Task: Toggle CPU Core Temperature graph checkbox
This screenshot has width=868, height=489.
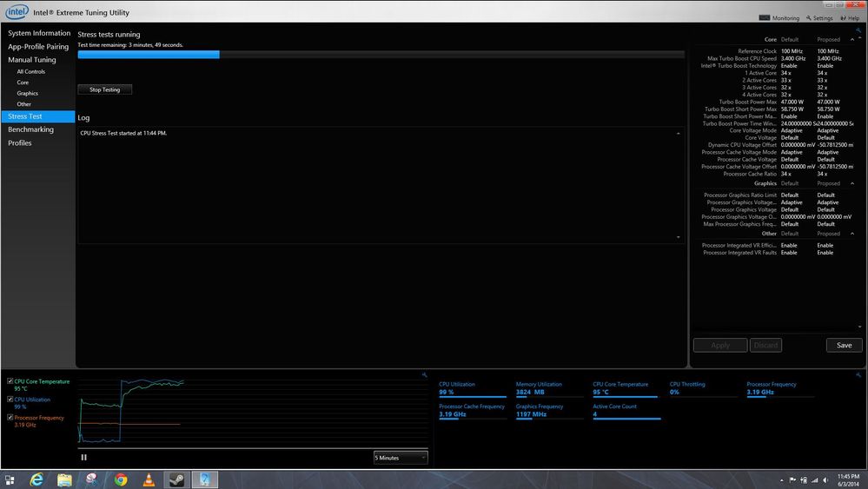Action: pyautogui.click(x=10, y=381)
